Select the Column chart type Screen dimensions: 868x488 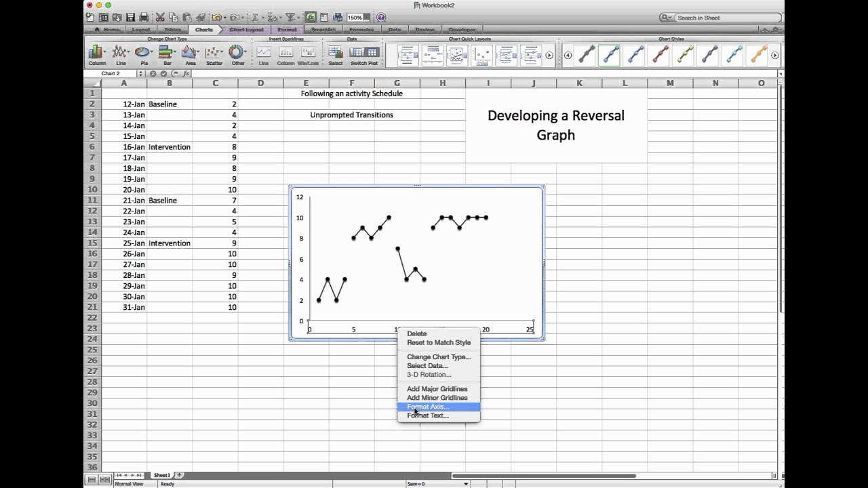97,55
